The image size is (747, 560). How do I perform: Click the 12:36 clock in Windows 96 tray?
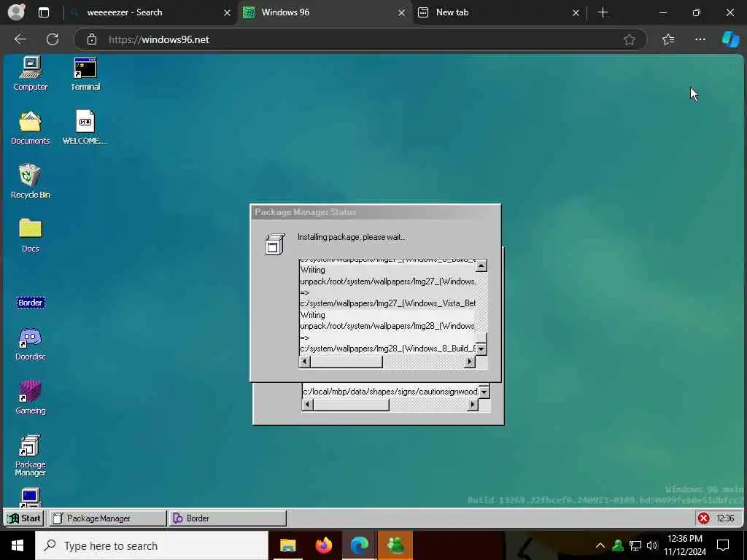click(x=726, y=518)
